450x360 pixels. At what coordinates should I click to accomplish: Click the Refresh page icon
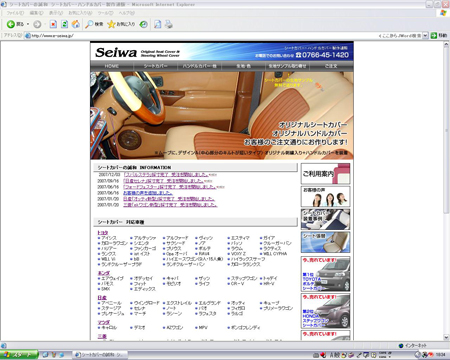click(x=65, y=24)
